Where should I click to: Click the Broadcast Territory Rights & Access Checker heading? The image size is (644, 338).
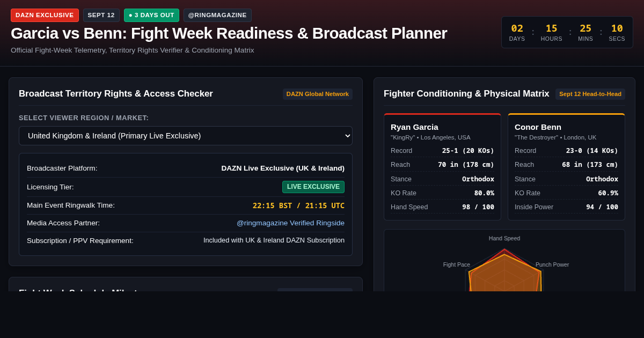[x=116, y=94]
